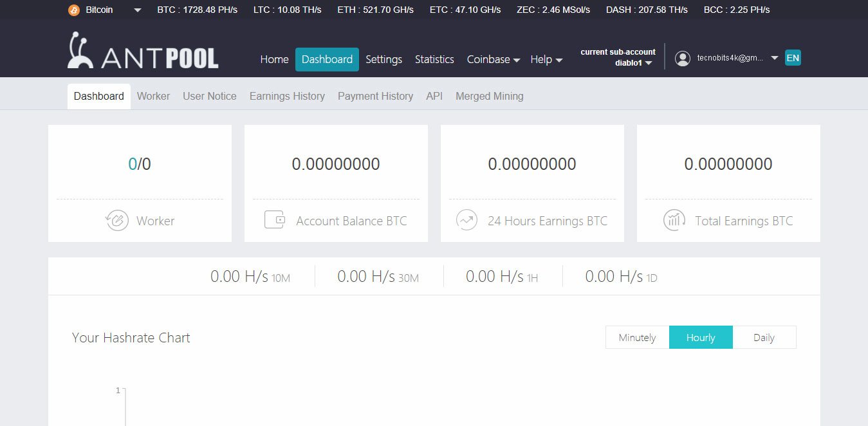Switch language with the EN button
Viewport: 868px width, 426px height.
pyautogui.click(x=793, y=58)
